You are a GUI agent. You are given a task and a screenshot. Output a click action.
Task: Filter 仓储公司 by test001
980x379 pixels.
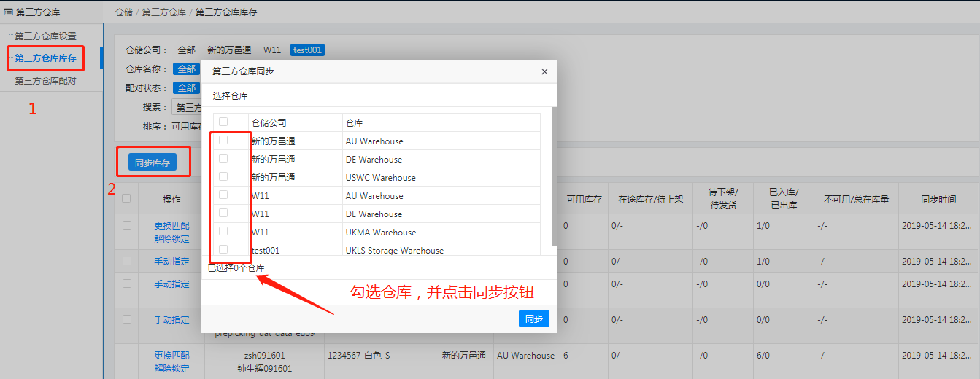[307, 50]
